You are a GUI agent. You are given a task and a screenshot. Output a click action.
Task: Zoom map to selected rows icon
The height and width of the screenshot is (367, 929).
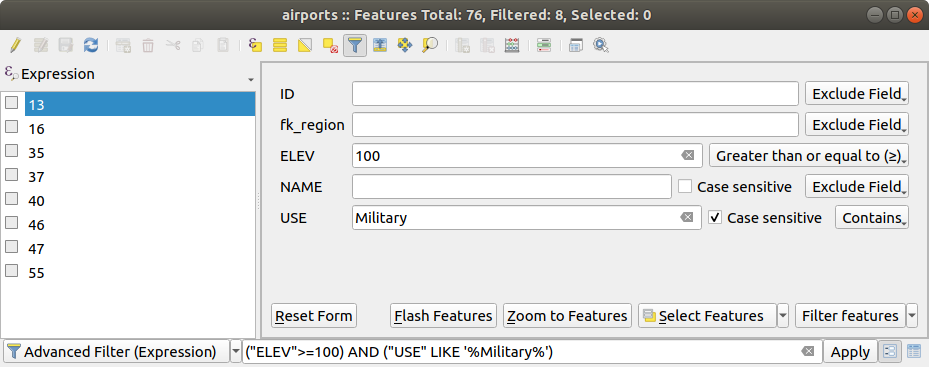[x=430, y=45]
